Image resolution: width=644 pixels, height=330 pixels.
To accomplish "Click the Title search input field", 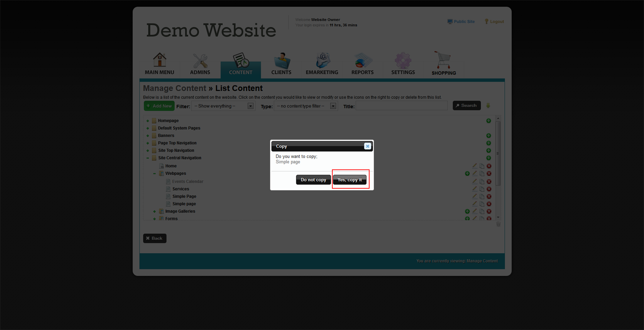I will click(x=401, y=106).
